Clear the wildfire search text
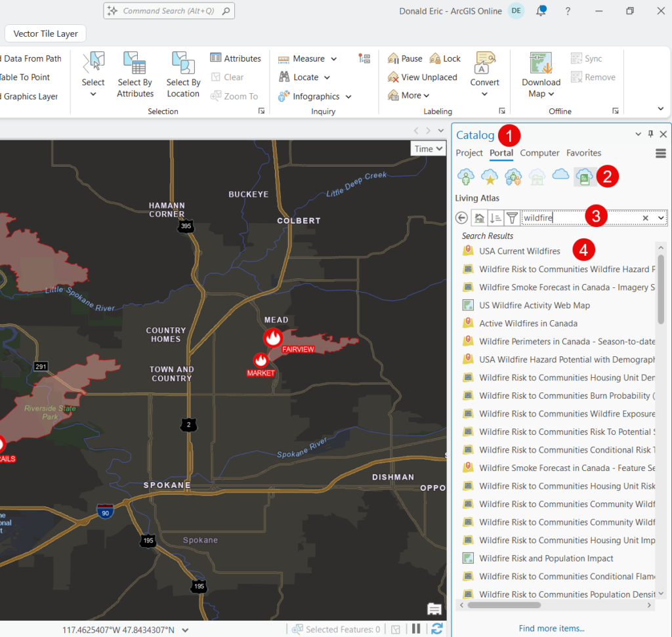672x637 pixels. coord(646,218)
